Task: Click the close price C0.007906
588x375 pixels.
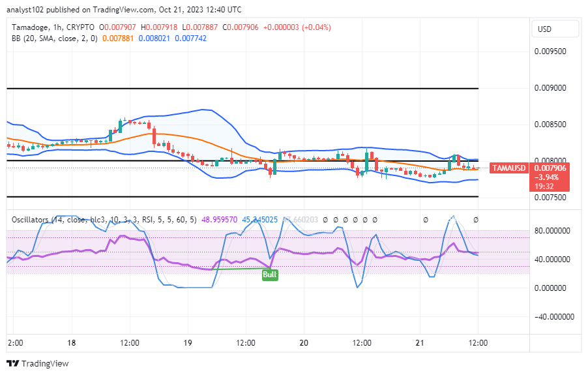Action: click(x=241, y=27)
